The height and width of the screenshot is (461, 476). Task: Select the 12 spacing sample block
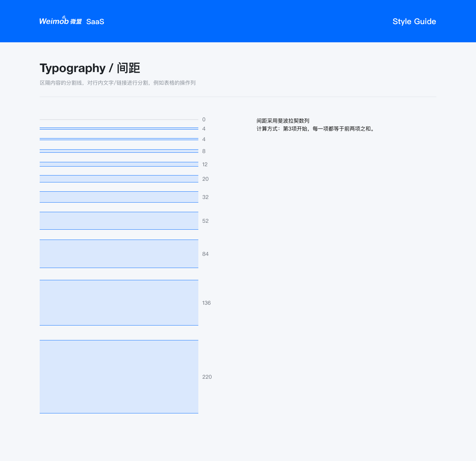[119, 164]
